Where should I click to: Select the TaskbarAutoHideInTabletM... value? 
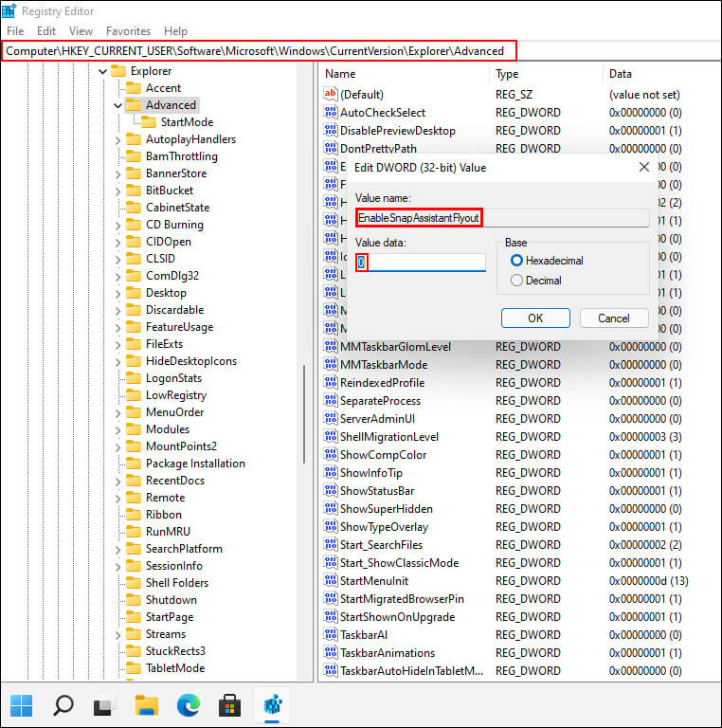point(411,670)
